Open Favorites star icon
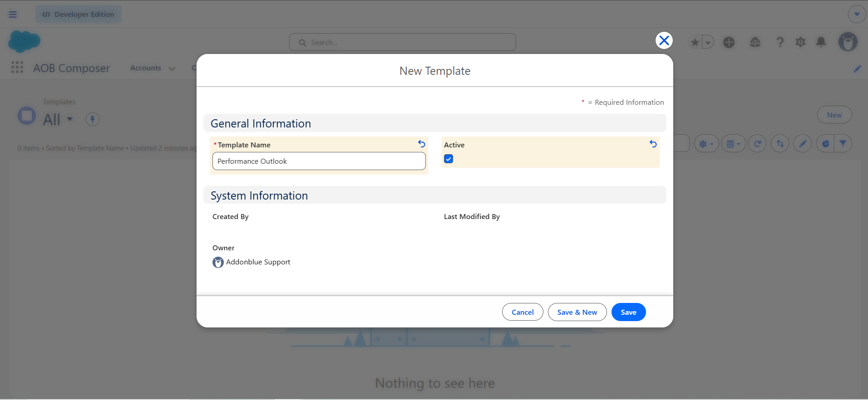The image size is (868, 400). [695, 42]
